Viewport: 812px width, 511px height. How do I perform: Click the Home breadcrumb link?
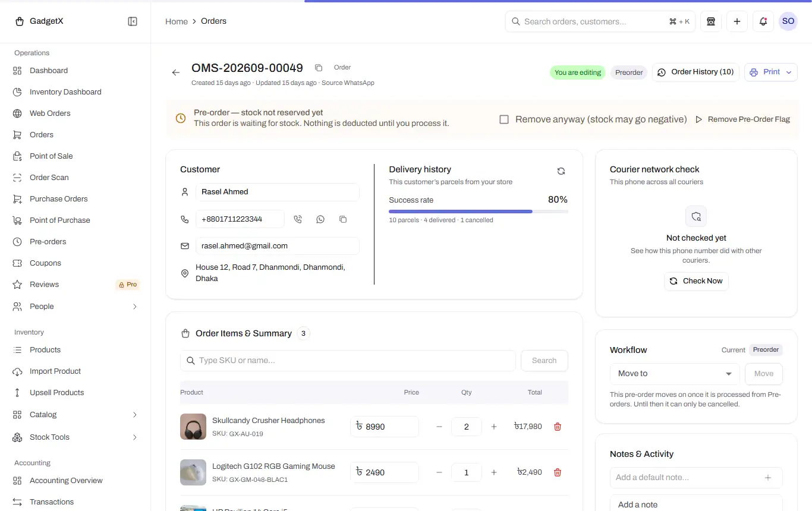coord(177,21)
